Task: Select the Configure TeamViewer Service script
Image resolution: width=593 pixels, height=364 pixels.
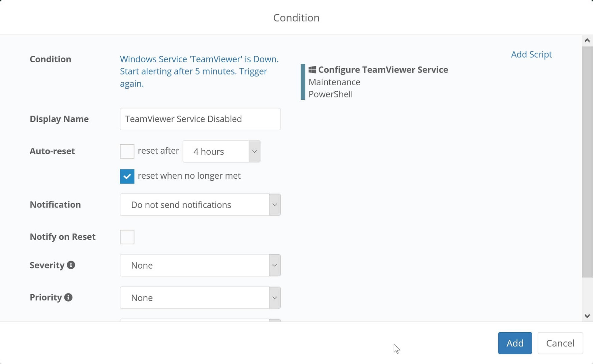Action: pos(383,70)
